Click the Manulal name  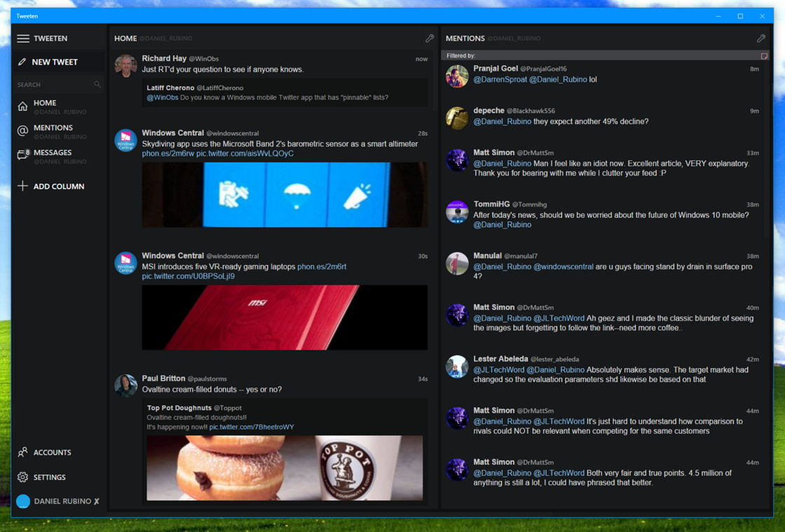point(488,256)
